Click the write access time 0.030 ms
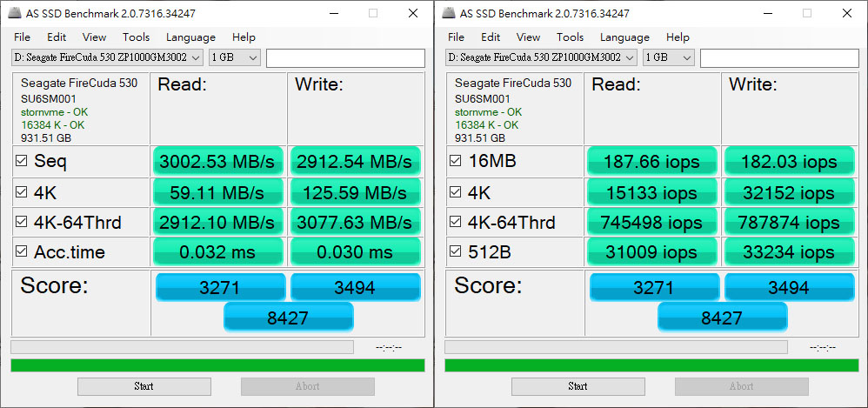Viewport: 868px width, 408px height. (355, 252)
